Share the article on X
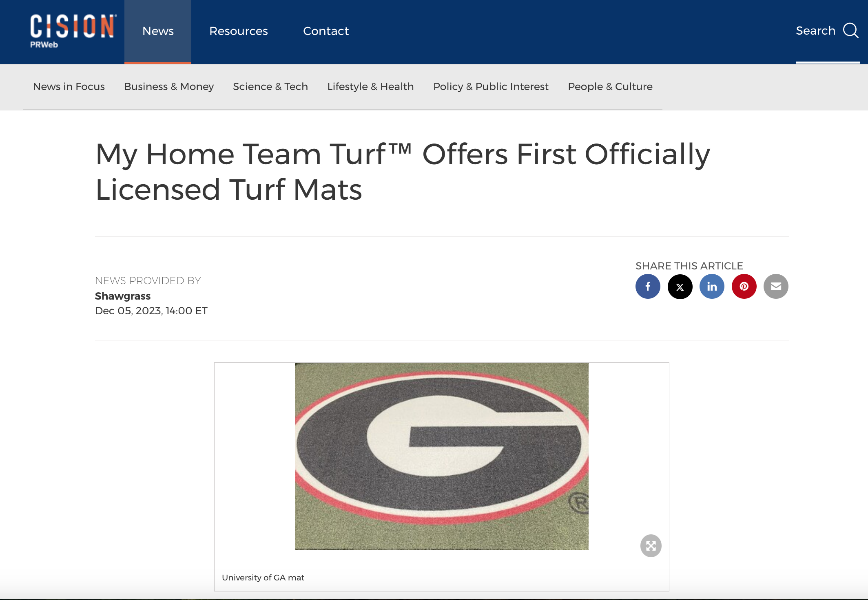 (x=680, y=287)
